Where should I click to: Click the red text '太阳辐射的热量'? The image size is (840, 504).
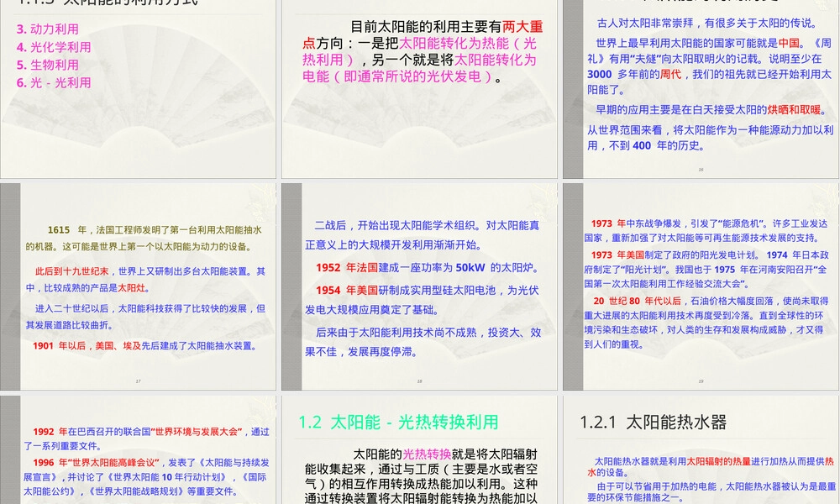(x=718, y=461)
